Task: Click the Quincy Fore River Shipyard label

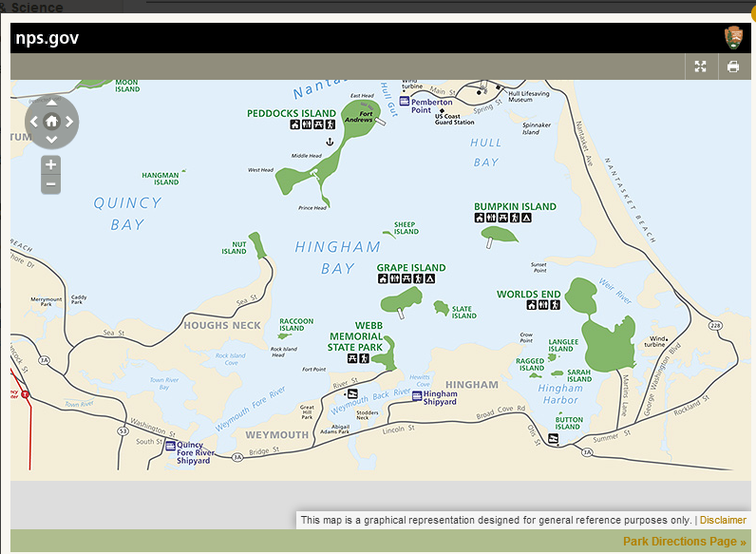Action: (196, 452)
